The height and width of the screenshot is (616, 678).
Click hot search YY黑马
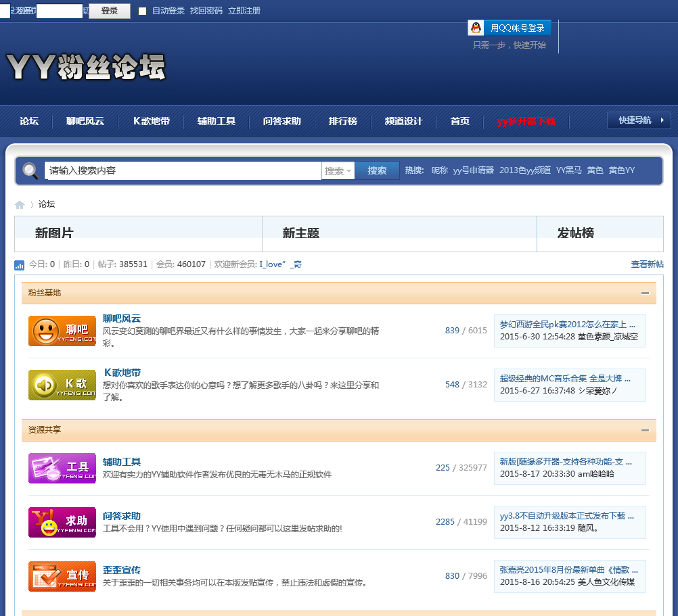(568, 170)
